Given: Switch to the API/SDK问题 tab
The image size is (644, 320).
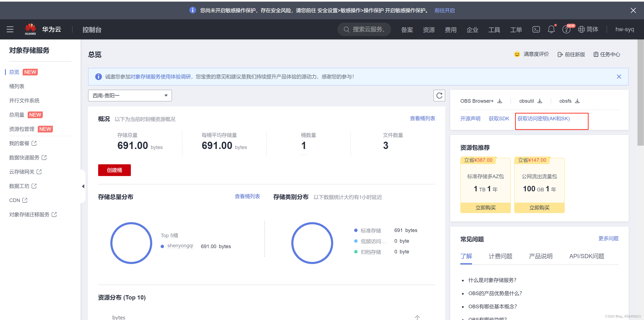Looking at the screenshot, I should point(587,256).
